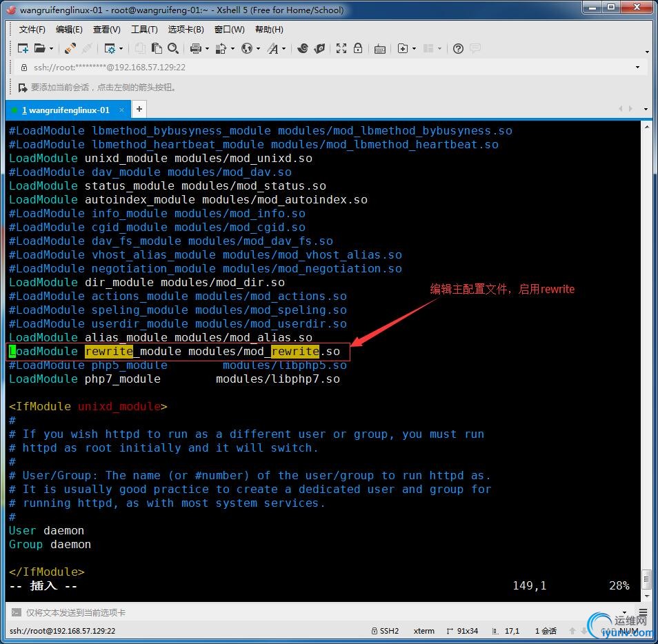Open the virtual keyboard icon
The width and height of the screenshot is (658, 644).
point(379,48)
